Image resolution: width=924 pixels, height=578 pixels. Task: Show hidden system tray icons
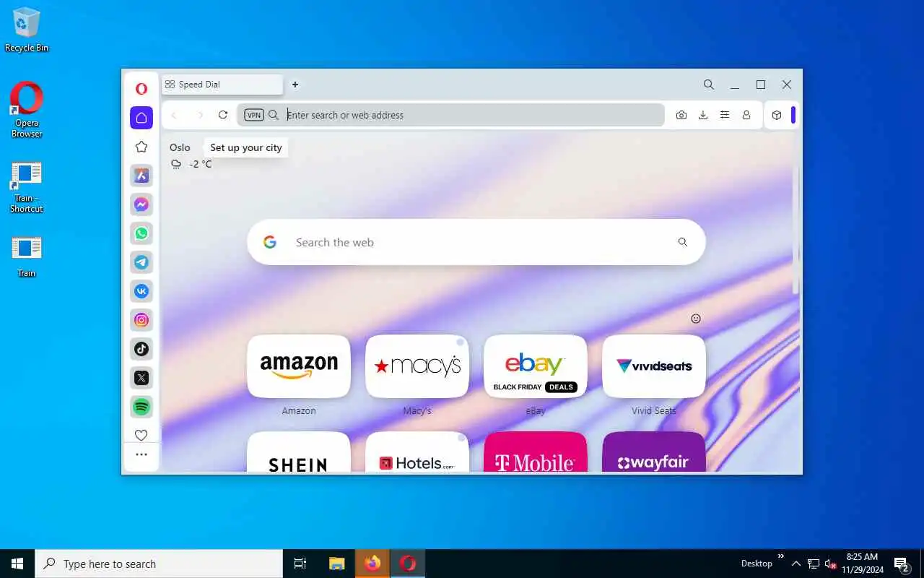click(x=796, y=564)
